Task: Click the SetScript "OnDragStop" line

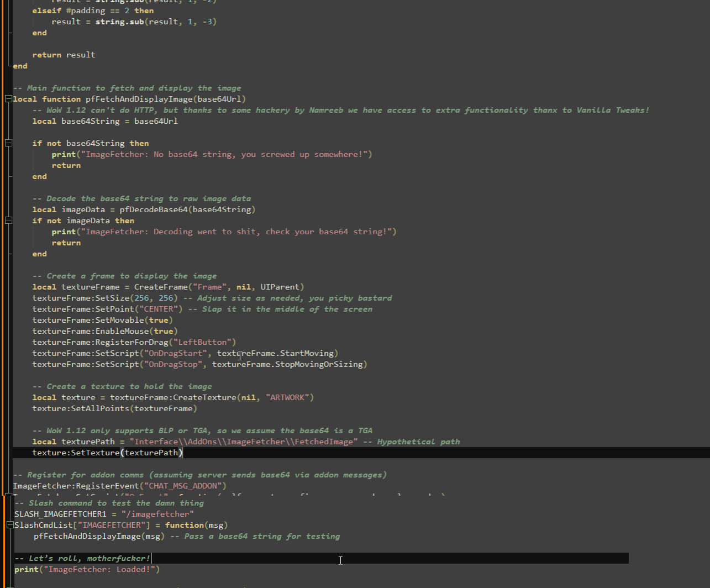Action: (199, 364)
